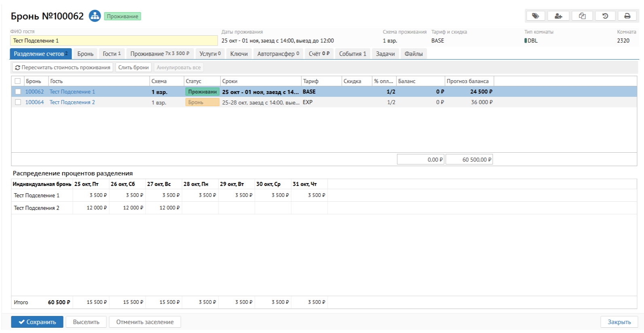This screenshot has height=333, width=644.
Task: Click the copy booking icon button
Action: click(x=582, y=16)
